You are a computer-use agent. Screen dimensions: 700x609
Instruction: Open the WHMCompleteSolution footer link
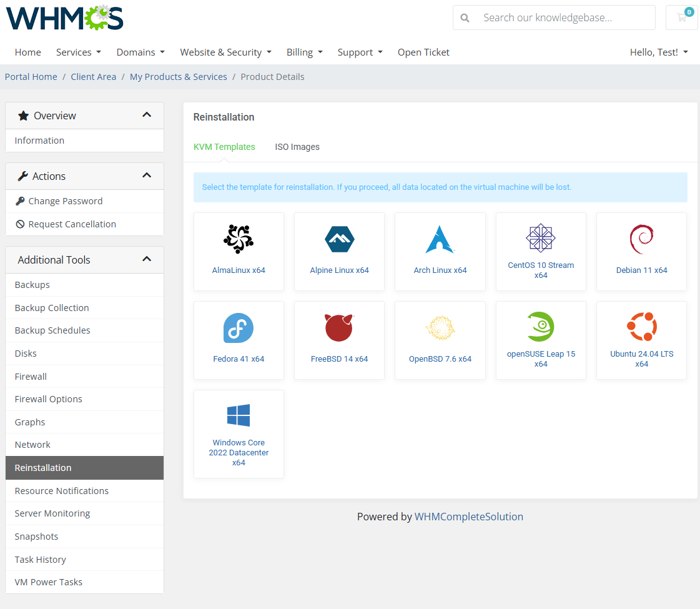point(469,517)
